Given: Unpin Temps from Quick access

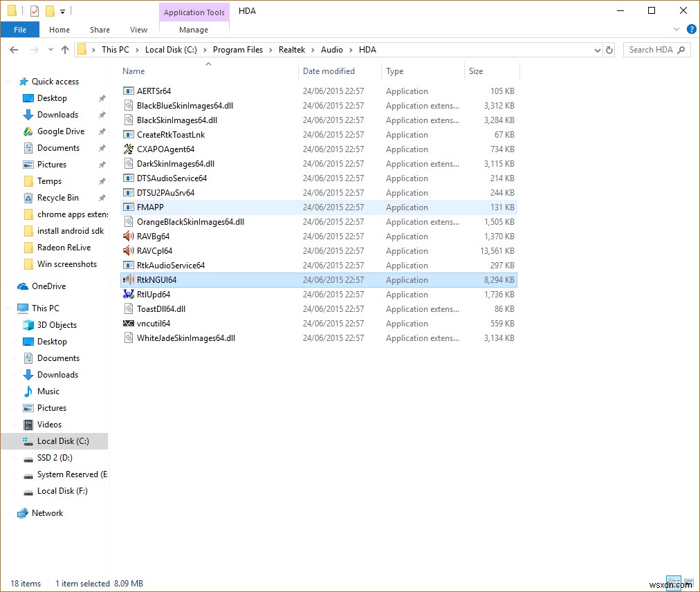Looking at the screenshot, I should (101, 181).
